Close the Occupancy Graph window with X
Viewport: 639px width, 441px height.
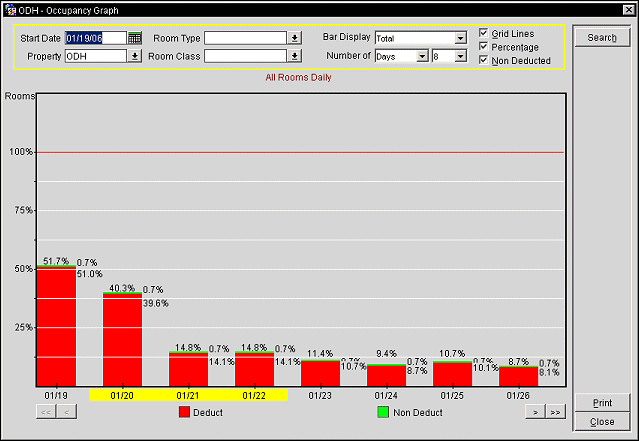(628, 9)
